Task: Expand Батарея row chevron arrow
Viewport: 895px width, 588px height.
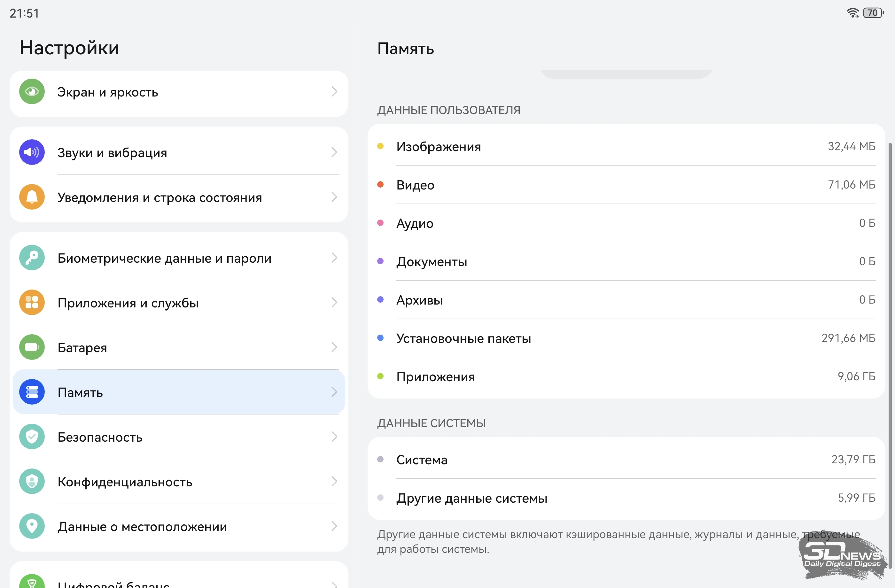Action: 334,347
